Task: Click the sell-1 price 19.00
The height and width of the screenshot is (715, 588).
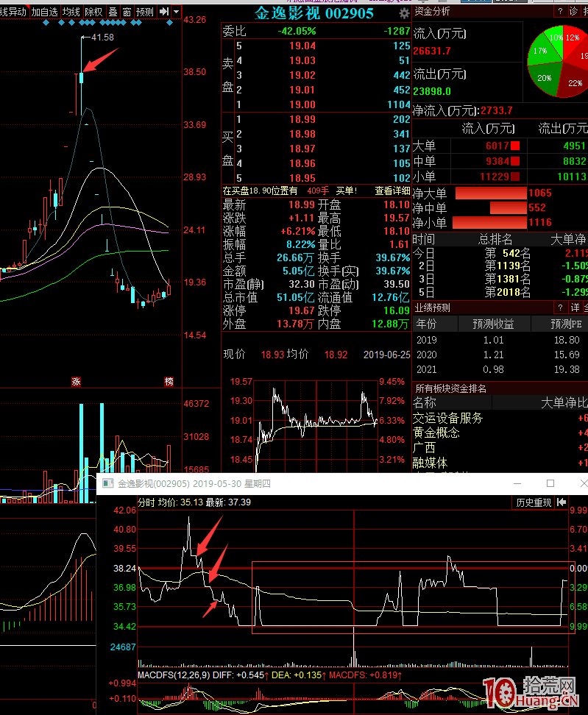Action: 302,105
